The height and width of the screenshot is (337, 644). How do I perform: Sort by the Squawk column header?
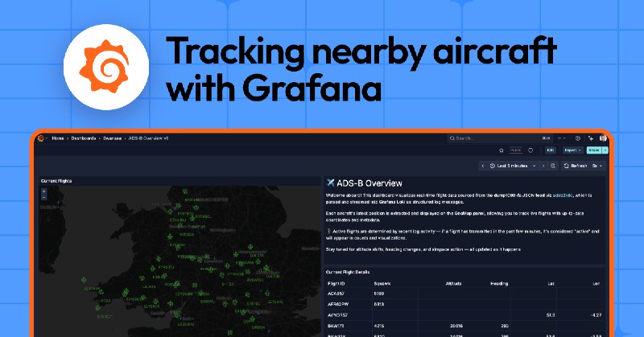coord(382,284)
